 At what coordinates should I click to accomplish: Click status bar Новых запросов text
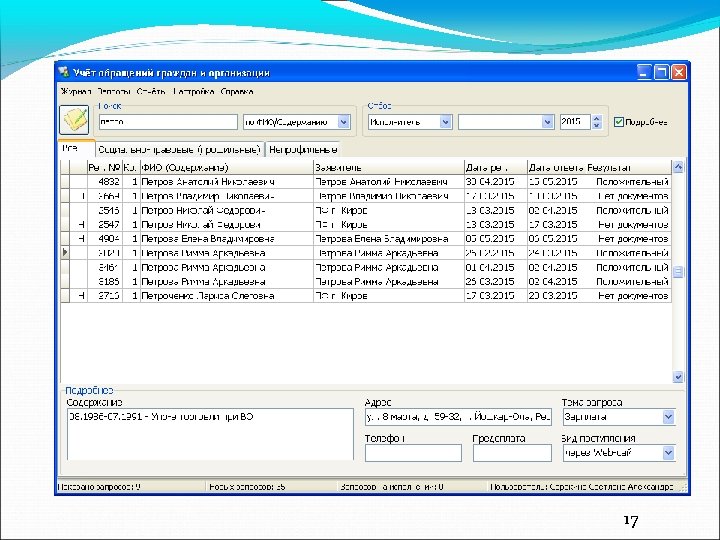point(247,487)
